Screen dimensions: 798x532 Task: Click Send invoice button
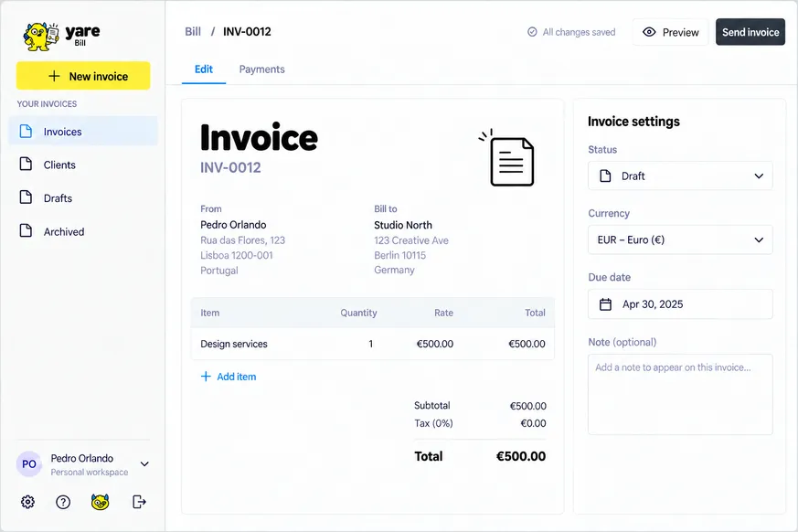pos(750,32)
